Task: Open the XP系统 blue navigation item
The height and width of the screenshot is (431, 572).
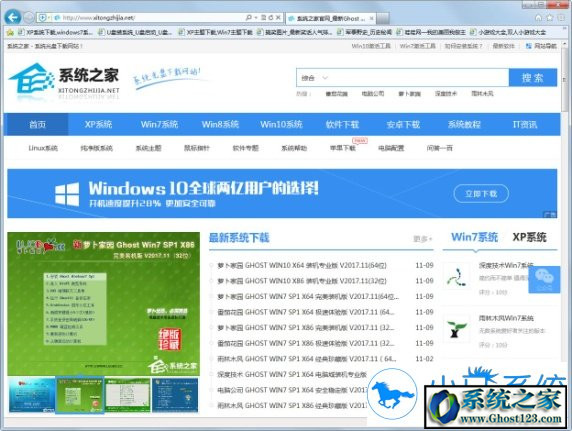Action: coord(98,124)
